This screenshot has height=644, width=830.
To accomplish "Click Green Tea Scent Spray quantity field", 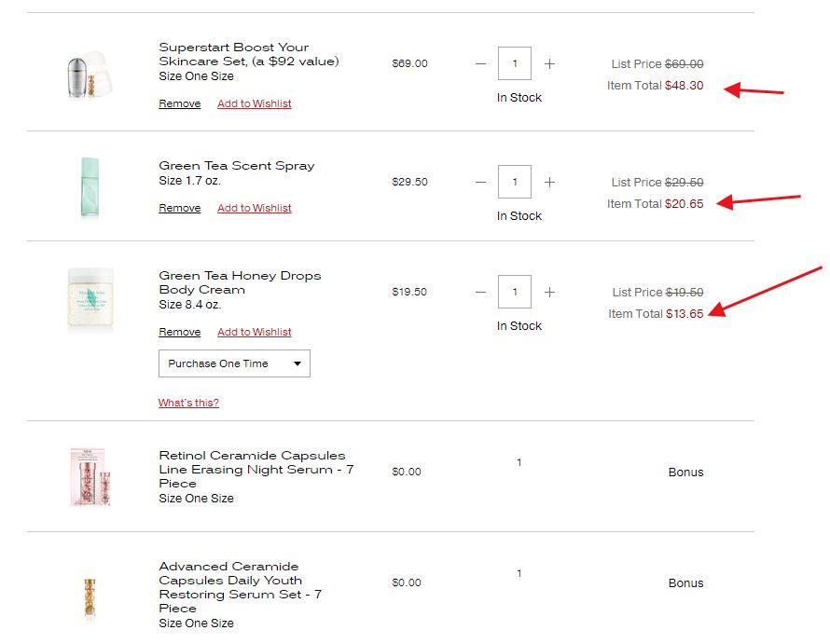I will pos(515,182).
